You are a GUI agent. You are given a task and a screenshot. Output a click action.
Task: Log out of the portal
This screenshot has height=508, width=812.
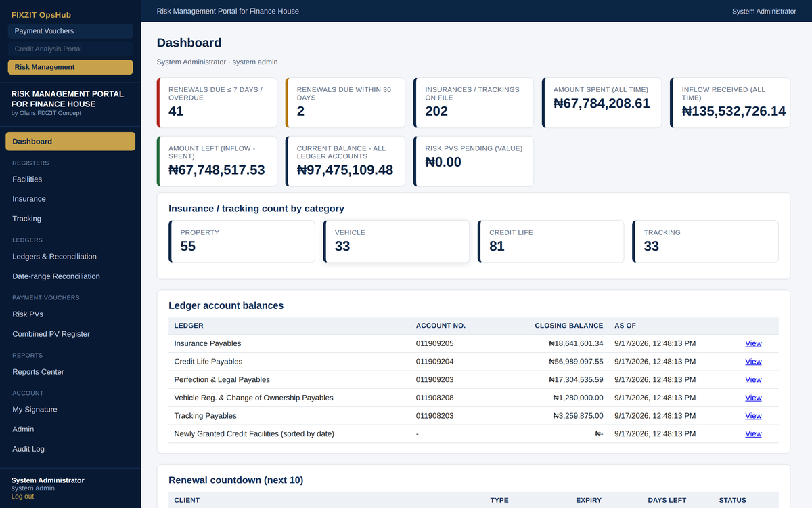pyautogui.click(x=22, y=496)
